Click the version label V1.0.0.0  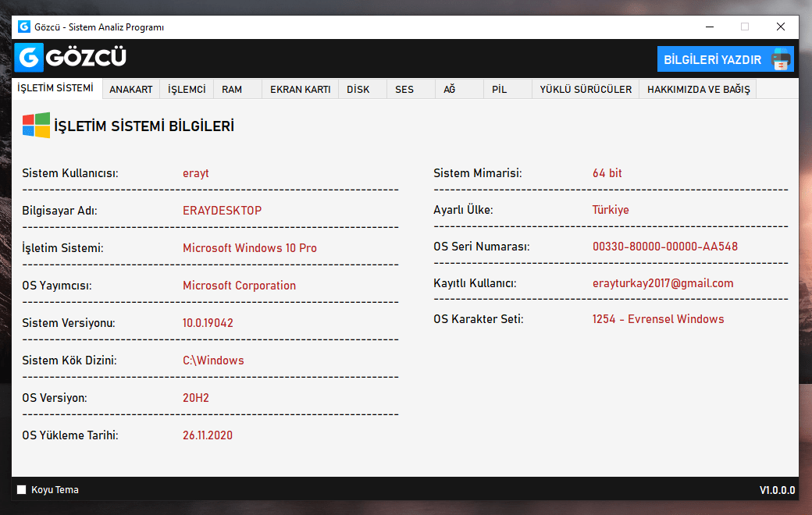pyautogui.click(x=777, y=490)
